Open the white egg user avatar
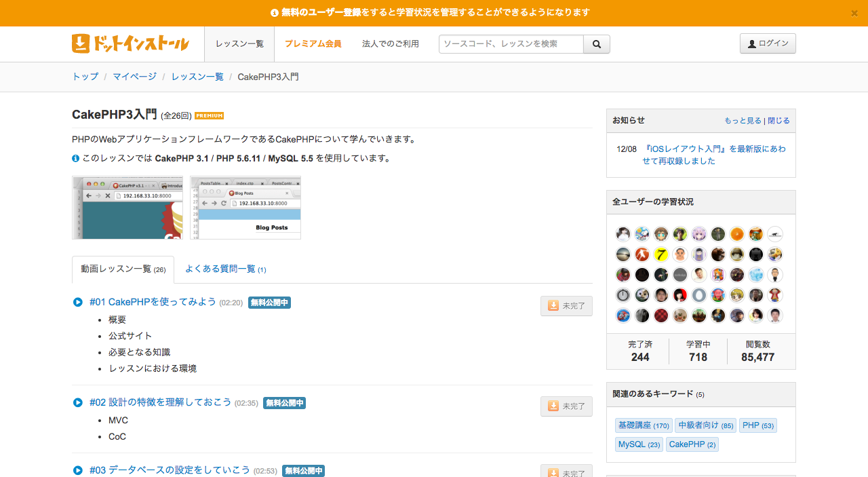Image resolution: width=868 pixels, height=477 pixels. tap(699, 295)
